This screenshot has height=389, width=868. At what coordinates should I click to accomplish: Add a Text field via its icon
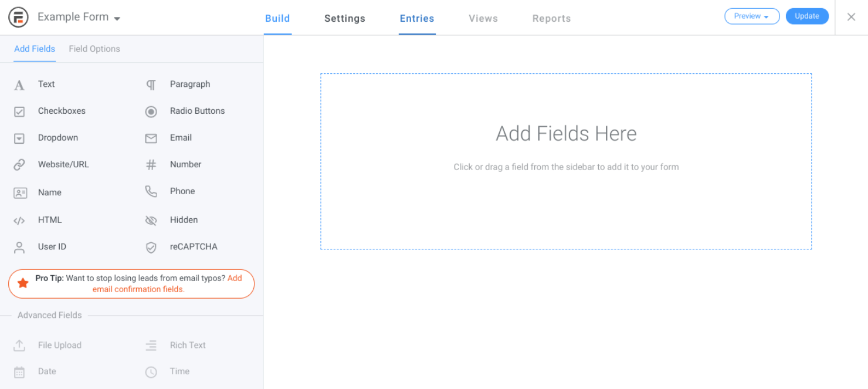[x=19, y=85]
